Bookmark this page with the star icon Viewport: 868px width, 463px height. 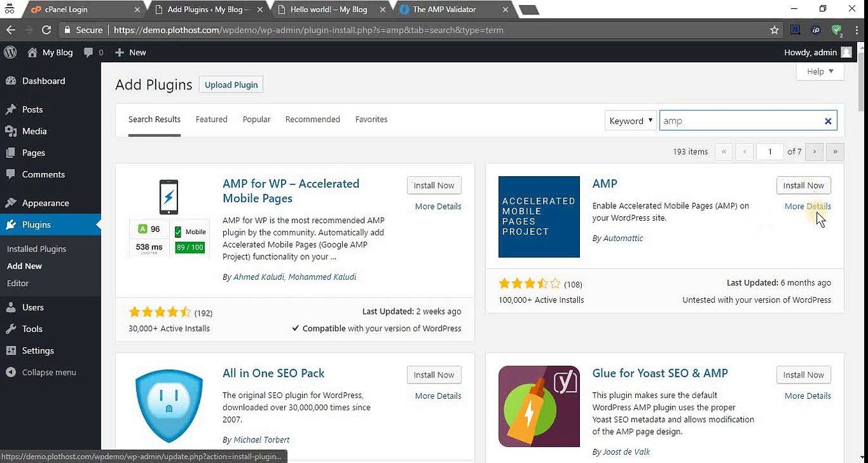coord(775,30)
